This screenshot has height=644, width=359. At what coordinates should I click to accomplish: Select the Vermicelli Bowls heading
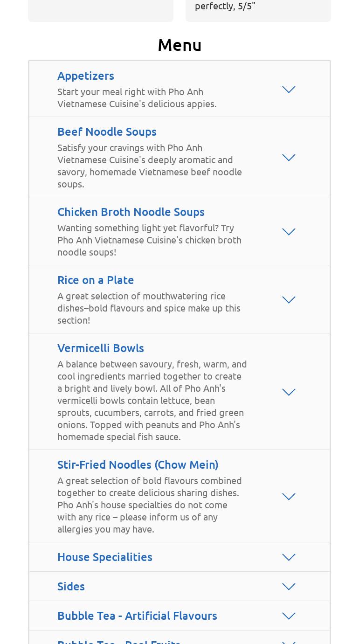click(101, 348)
